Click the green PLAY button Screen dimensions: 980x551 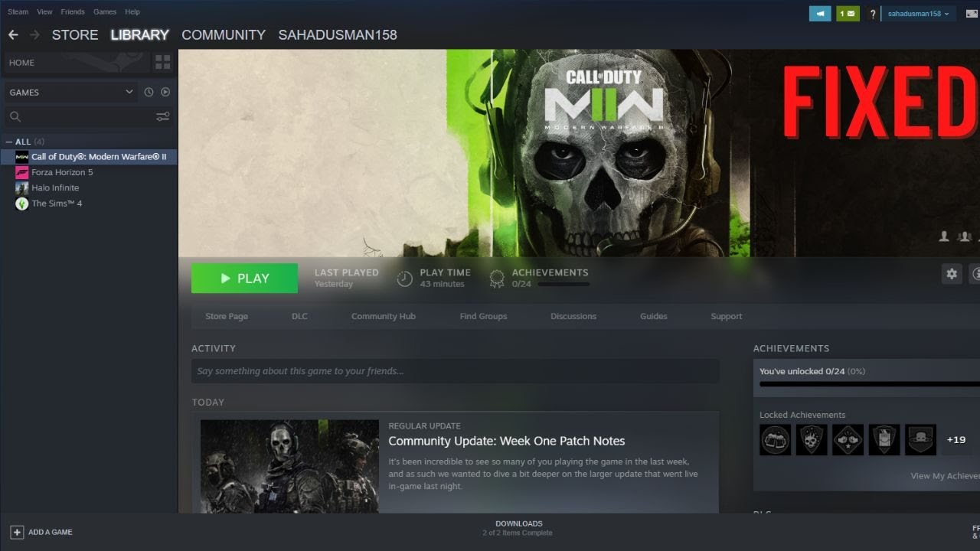(244, 279)
